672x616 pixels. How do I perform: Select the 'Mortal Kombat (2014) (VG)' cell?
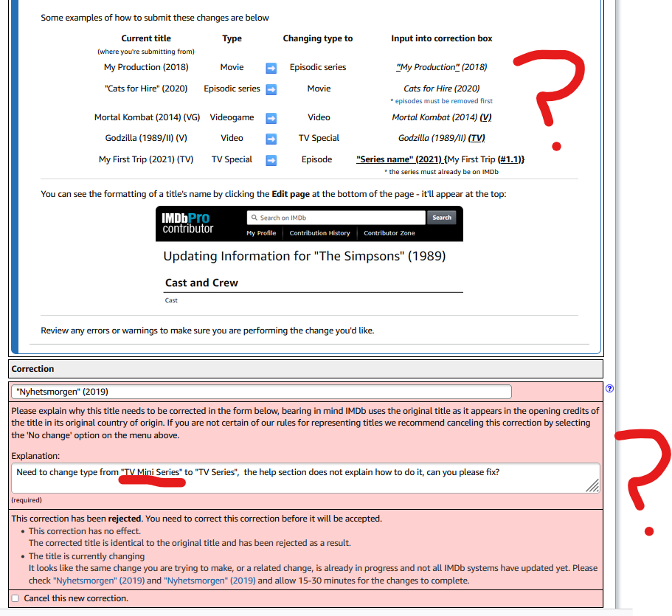[x=147, y=117]
